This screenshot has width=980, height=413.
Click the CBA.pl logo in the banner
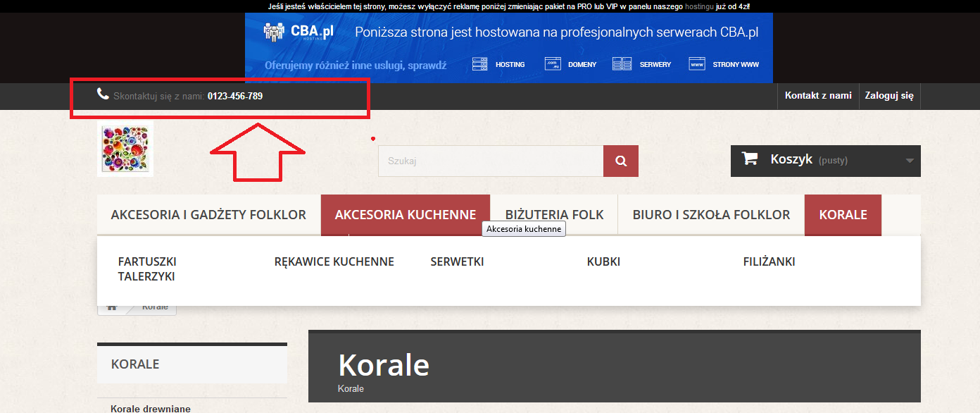298,32
